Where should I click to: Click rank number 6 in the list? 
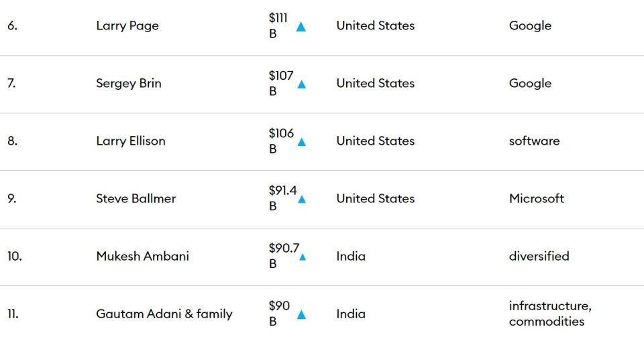point(12,26)
